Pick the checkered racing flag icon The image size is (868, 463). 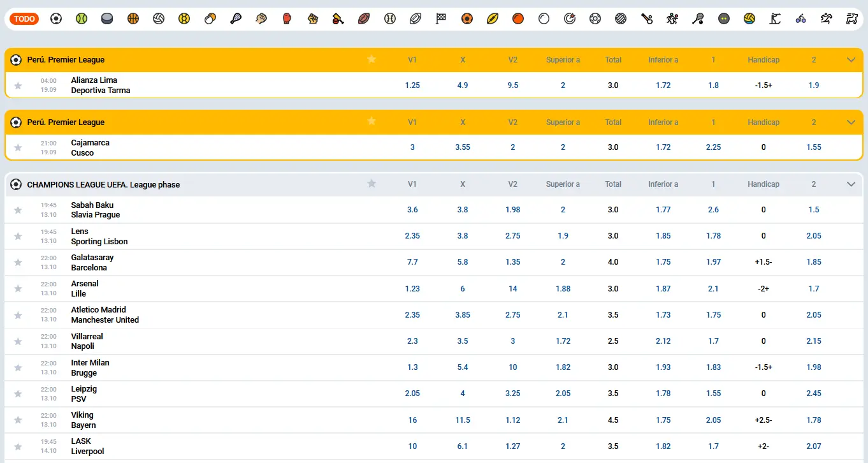click(x=441, y=19)
